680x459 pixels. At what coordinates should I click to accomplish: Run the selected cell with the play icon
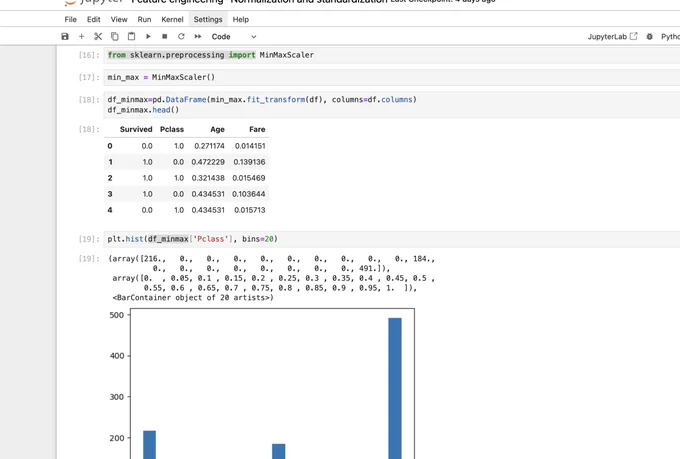coord(148,36)
